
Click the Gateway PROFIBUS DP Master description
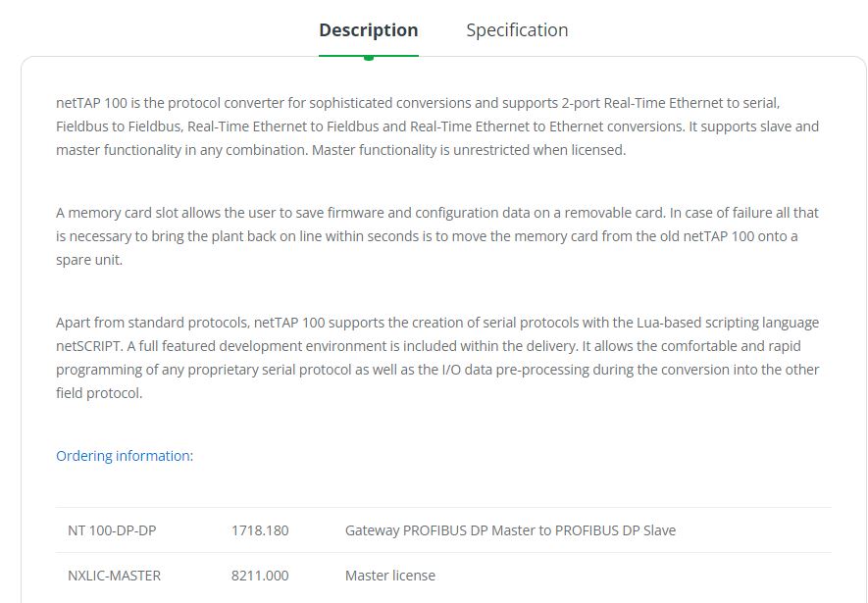pyautogui.click(x=510, y=530)
